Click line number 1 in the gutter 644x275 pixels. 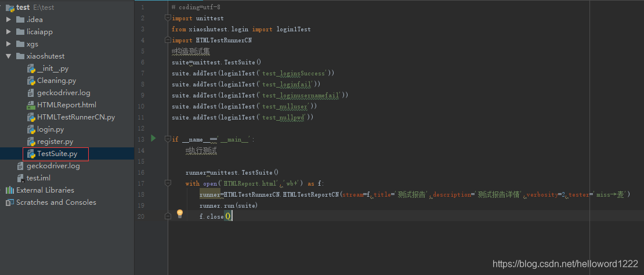142,8
